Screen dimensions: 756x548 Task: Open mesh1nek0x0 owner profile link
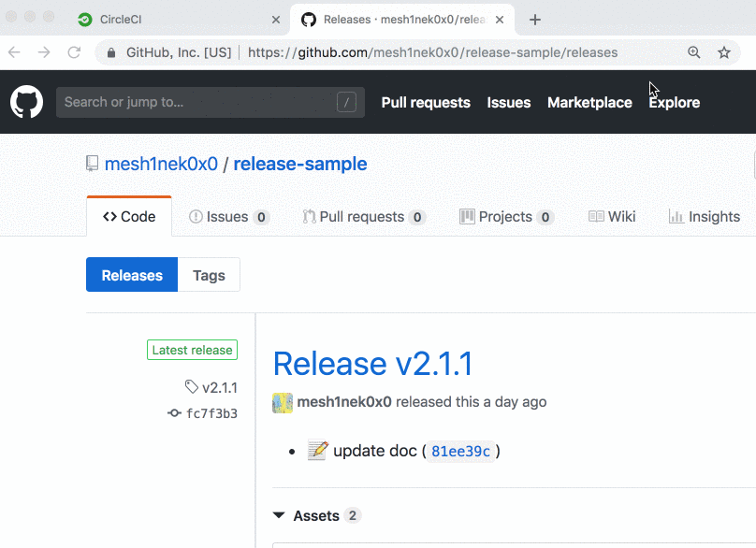(x=161, y=164)
